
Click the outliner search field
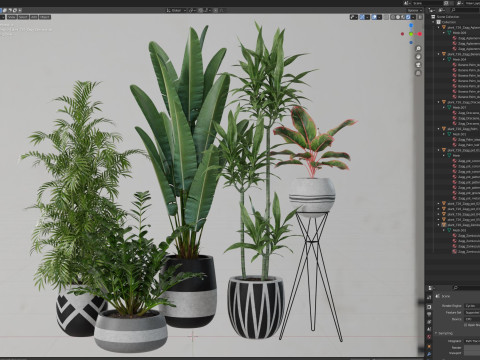point(465,10)
